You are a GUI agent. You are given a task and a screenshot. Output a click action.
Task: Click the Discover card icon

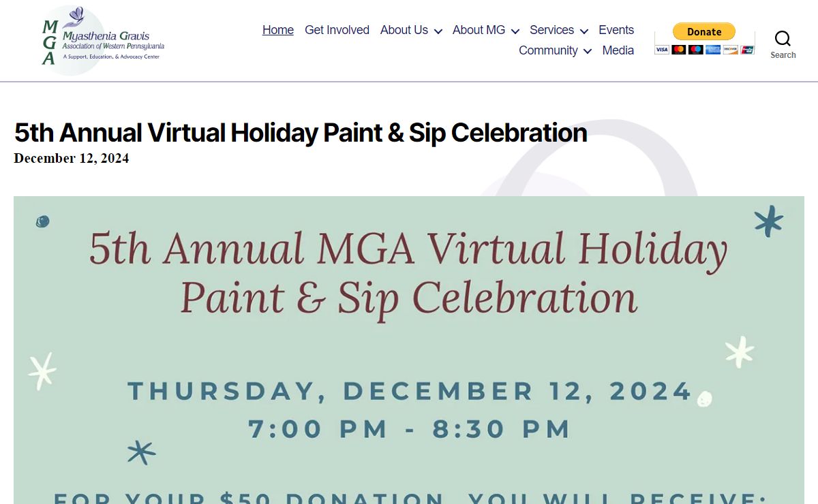click(731, 50)
